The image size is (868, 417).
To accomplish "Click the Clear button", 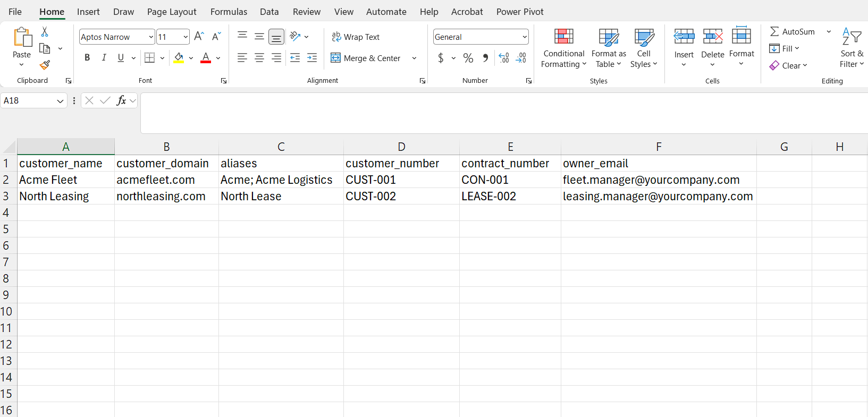I will pyautogui.click(x=788, y=65).
